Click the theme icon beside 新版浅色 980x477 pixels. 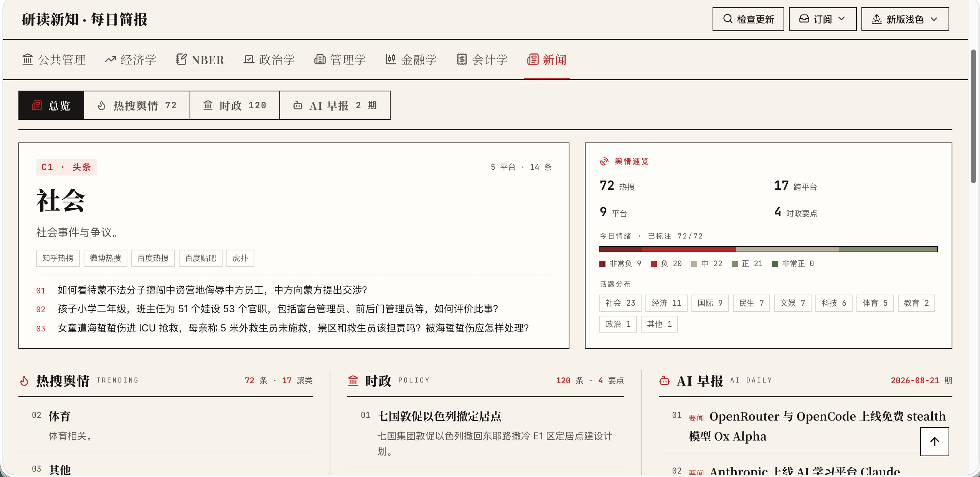877,19
